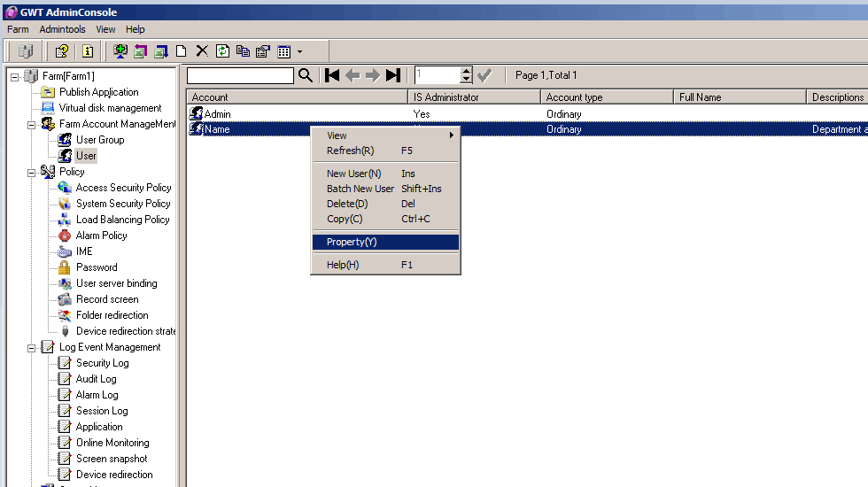
Task: Choose Batch New User from context menu
Action: [360, 189]
